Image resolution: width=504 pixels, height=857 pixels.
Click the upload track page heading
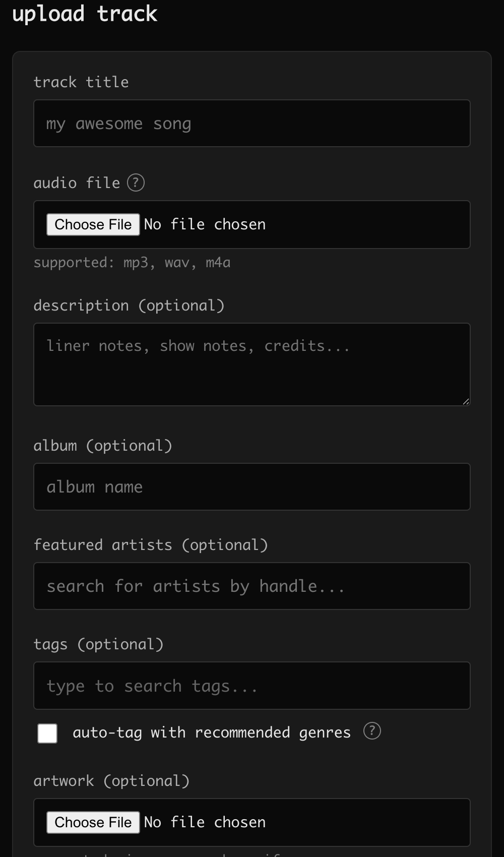85,14
